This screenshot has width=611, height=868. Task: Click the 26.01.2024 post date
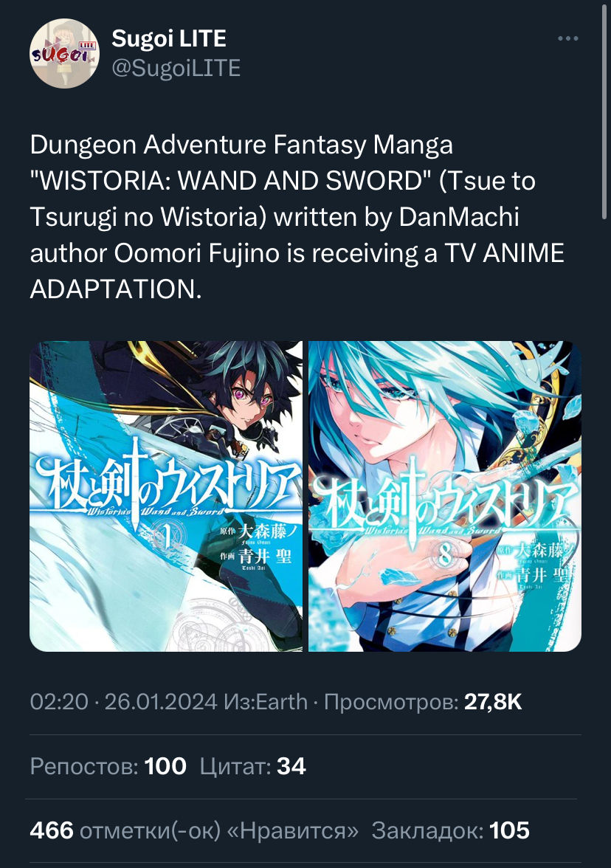(x=161, y=702)
